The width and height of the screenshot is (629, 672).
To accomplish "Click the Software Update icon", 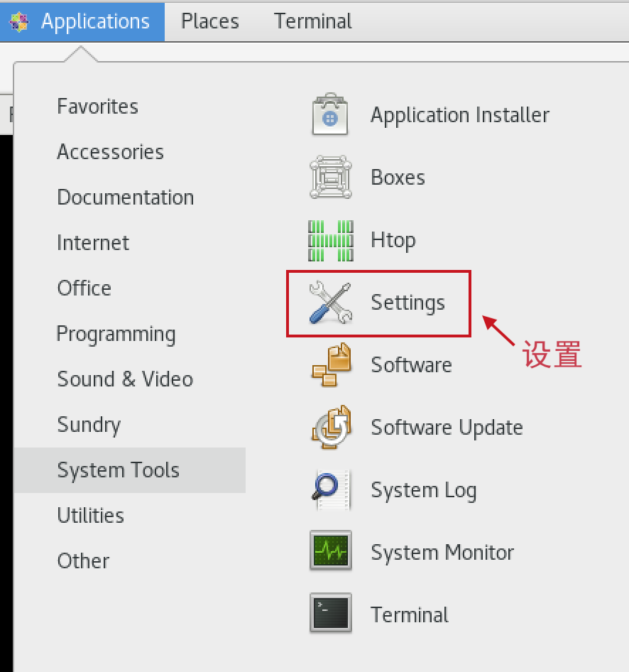I will (330, 428).
